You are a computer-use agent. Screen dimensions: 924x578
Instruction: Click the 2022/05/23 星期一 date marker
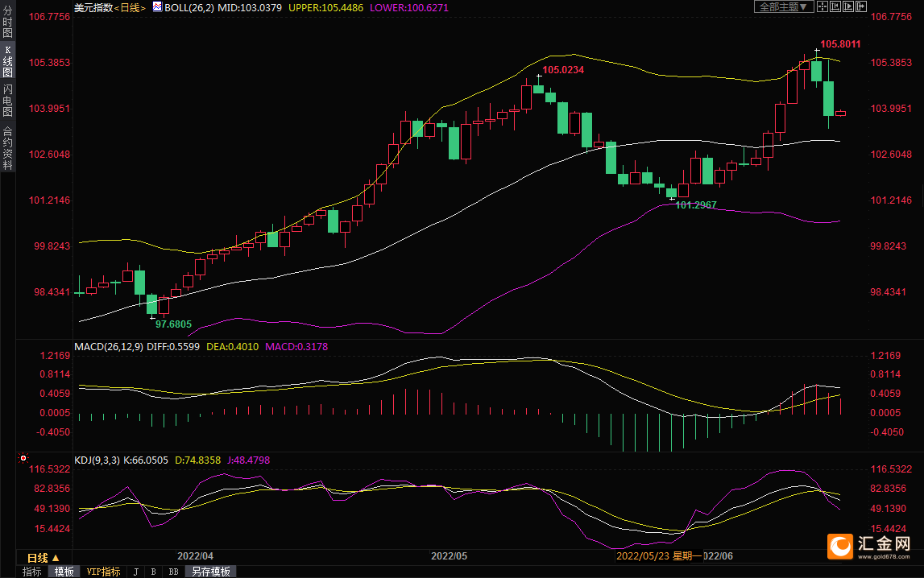(659, 556)
